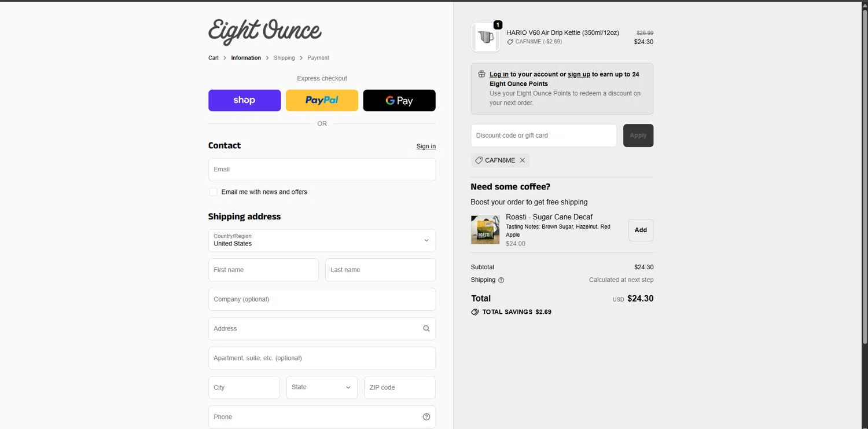Click the struck-through $26.99 price
Viewport: 868px width, 429px height.
(645, 33)
